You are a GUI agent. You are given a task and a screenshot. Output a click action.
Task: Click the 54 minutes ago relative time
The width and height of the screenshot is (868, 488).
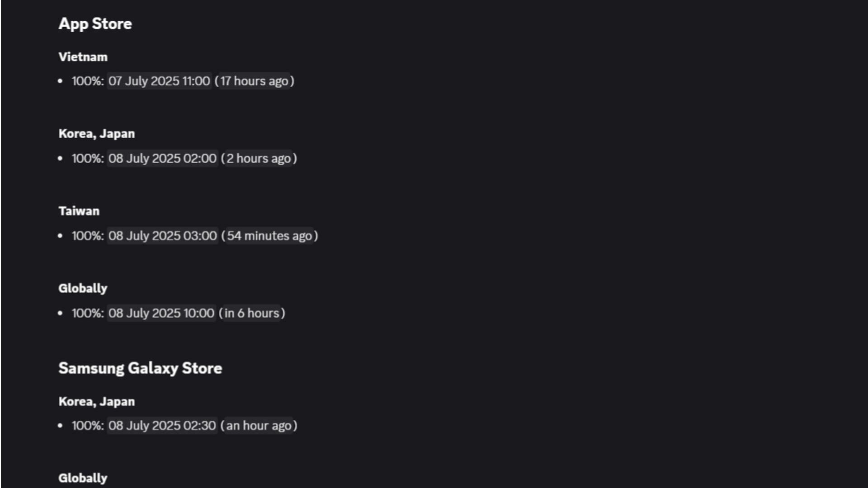tap(269, 236)
